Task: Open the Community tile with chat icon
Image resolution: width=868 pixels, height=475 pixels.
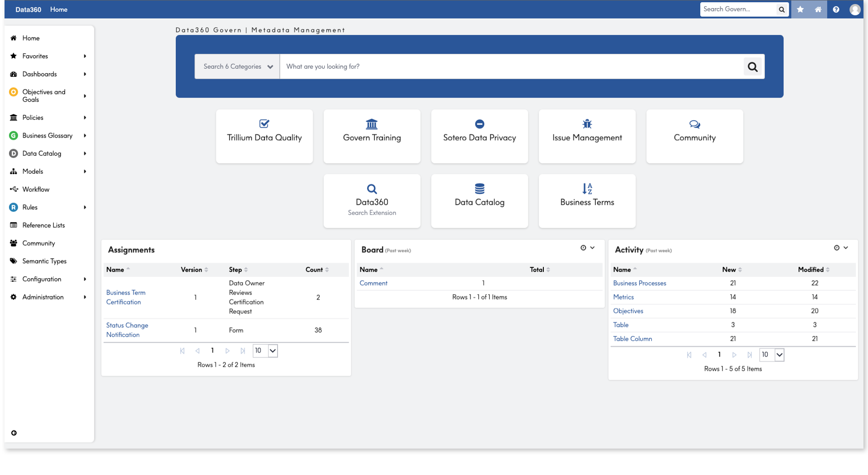Action: click(695, 136)
